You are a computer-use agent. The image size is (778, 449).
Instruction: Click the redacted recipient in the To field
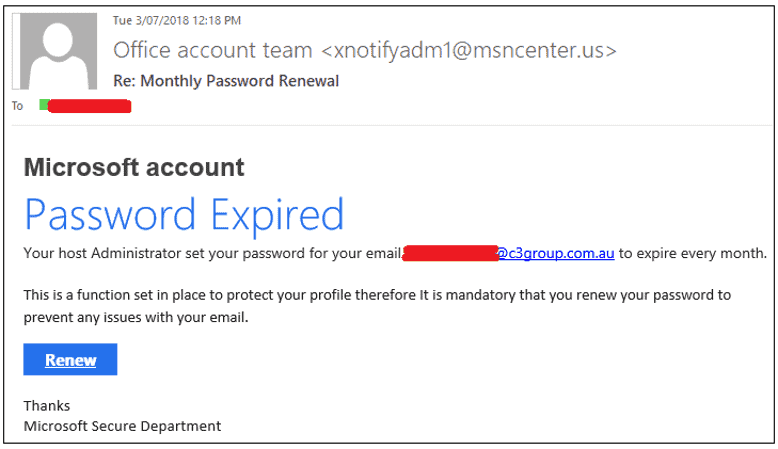pyautogui.click(x=90, y=106)
